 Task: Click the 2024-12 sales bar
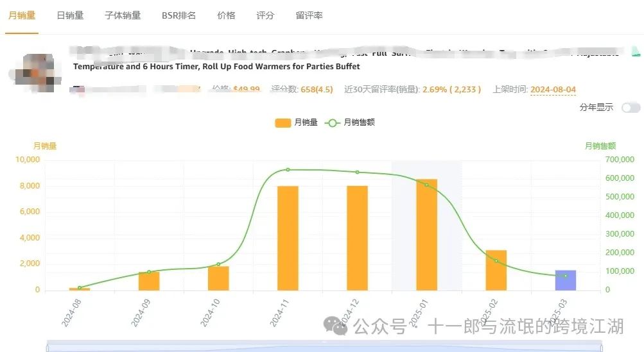358,239
